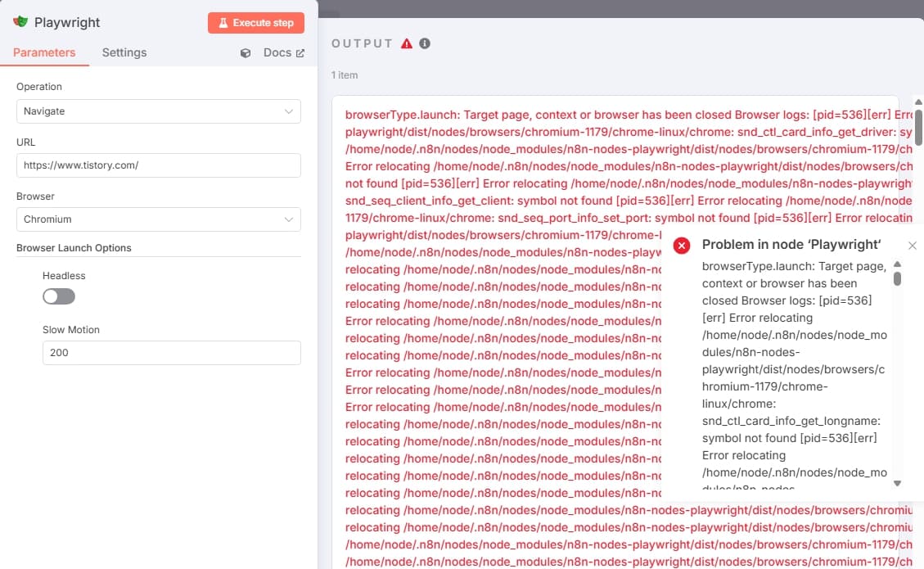Click the output panel scrollbar thumb
924x569 pixels.
point(918,127)
